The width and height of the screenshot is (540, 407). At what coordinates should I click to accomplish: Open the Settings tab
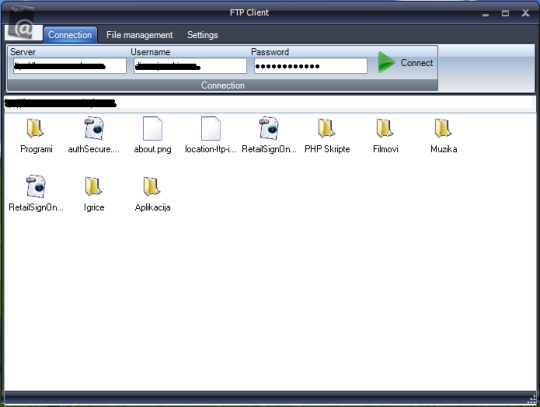click(202, 35)
